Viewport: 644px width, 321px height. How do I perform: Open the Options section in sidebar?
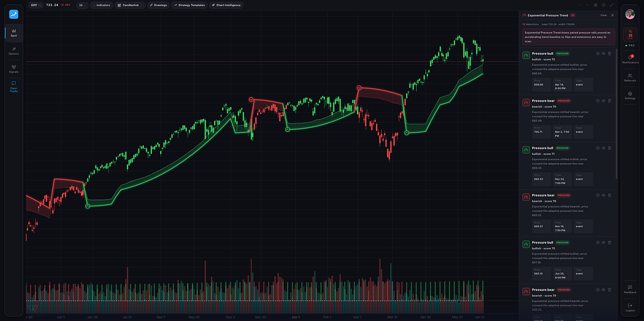(14, 51)
